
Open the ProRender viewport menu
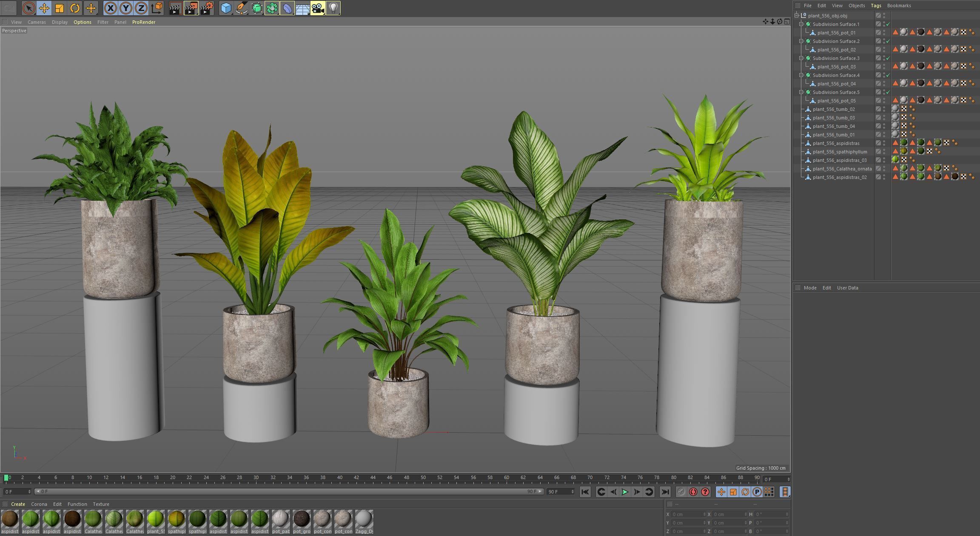143,22
